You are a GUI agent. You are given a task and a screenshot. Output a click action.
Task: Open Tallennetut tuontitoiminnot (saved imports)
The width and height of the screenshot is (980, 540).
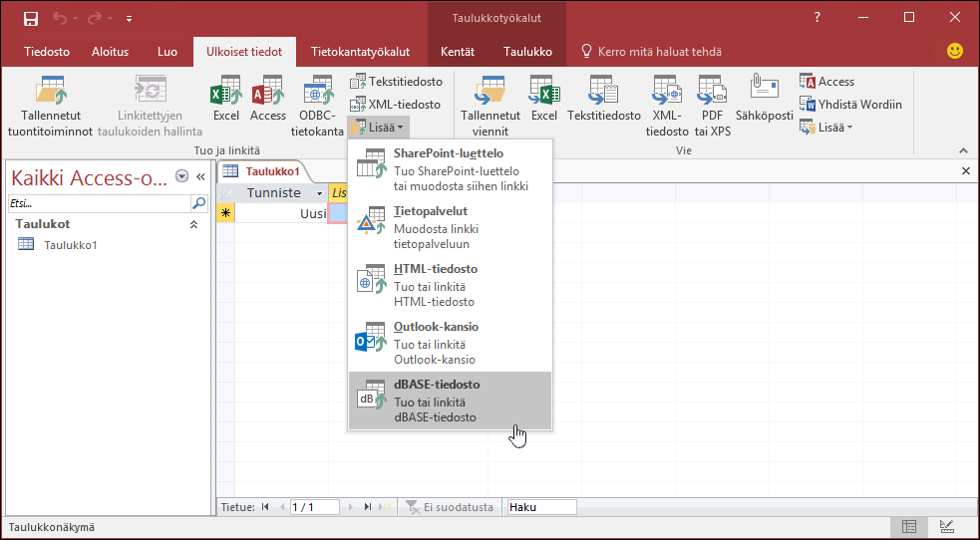[x=50, y=106]
